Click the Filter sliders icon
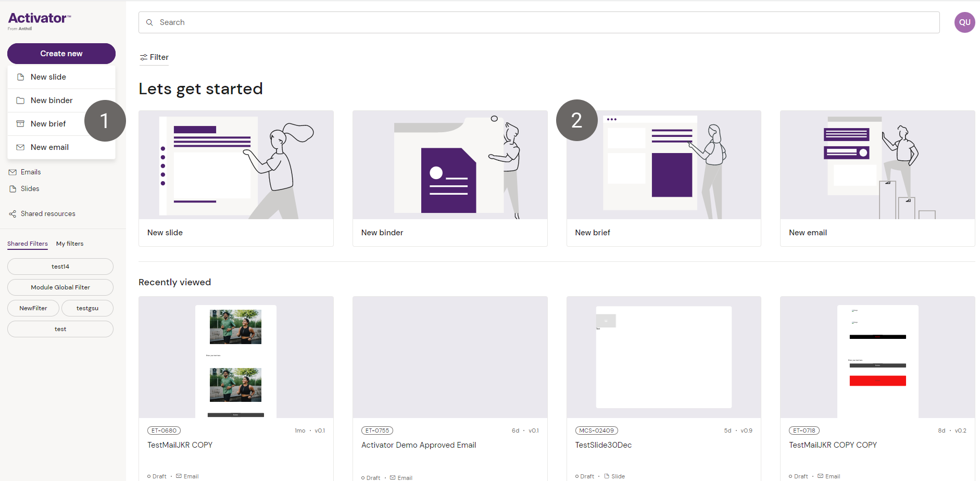The height and width of the screenshot is (481, 980). click(x=144, y=57)
